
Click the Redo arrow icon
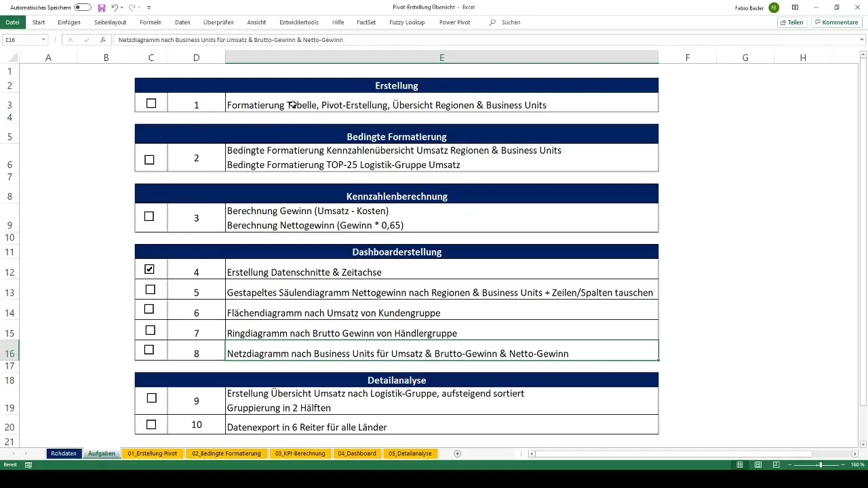click(132, 7)
